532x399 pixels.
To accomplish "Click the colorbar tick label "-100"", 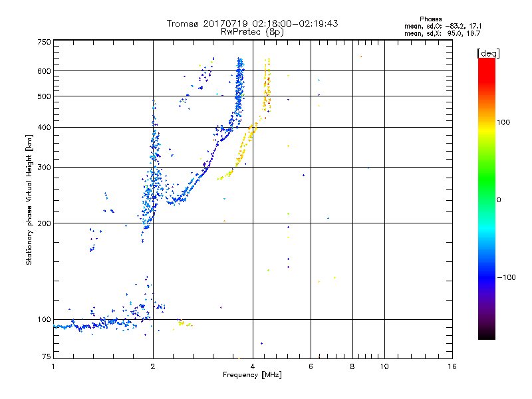I will (x=506, y=277).
